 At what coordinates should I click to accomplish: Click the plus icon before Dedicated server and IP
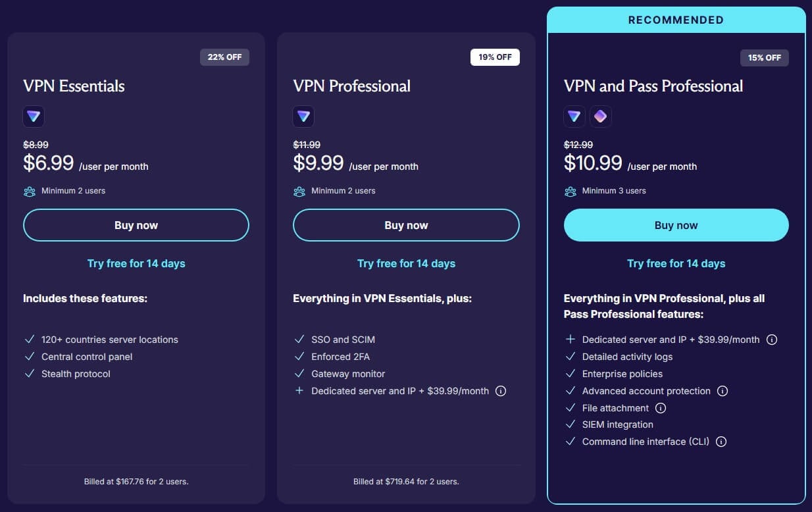[x=570, y=340]
